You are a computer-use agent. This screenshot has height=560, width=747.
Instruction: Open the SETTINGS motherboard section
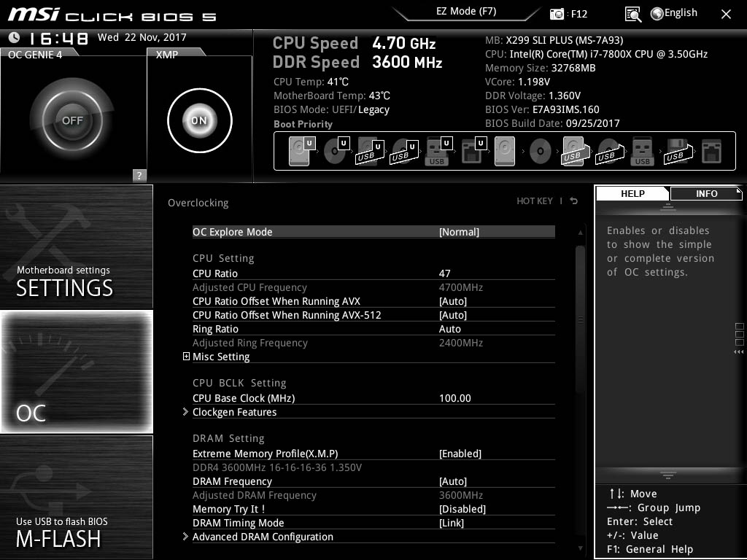(x=76, y=246)
